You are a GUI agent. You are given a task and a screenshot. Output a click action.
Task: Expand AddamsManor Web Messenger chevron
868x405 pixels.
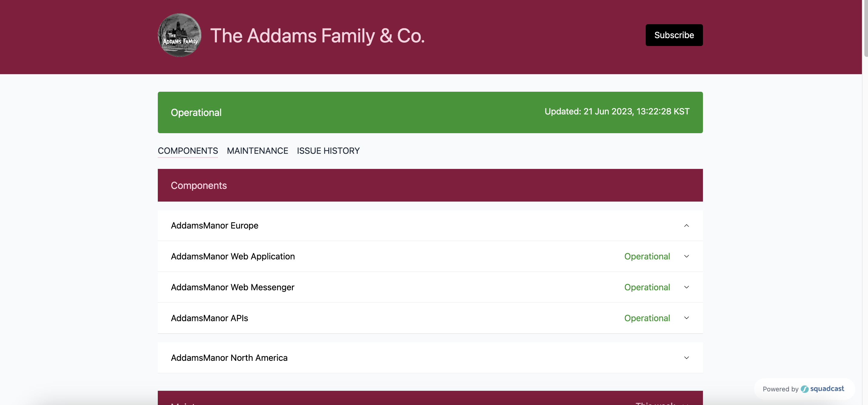tap(686, 287)
